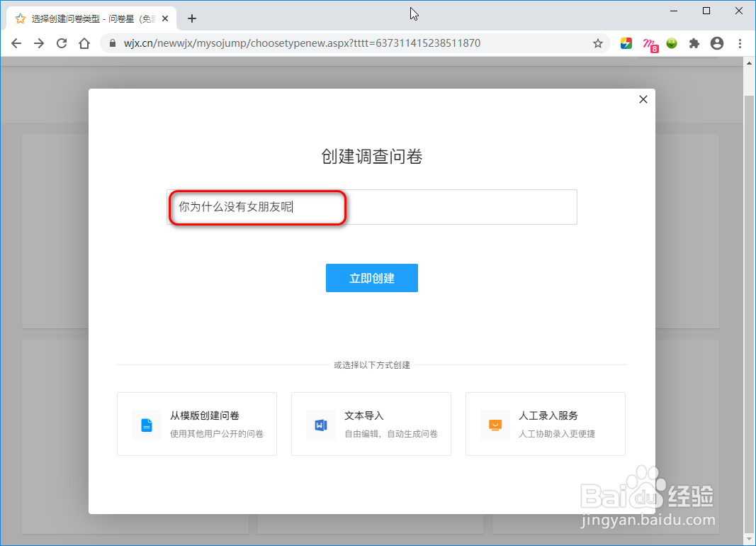
Task: Open Chrome's three-dot menu
Action: (x=740, y=43)
